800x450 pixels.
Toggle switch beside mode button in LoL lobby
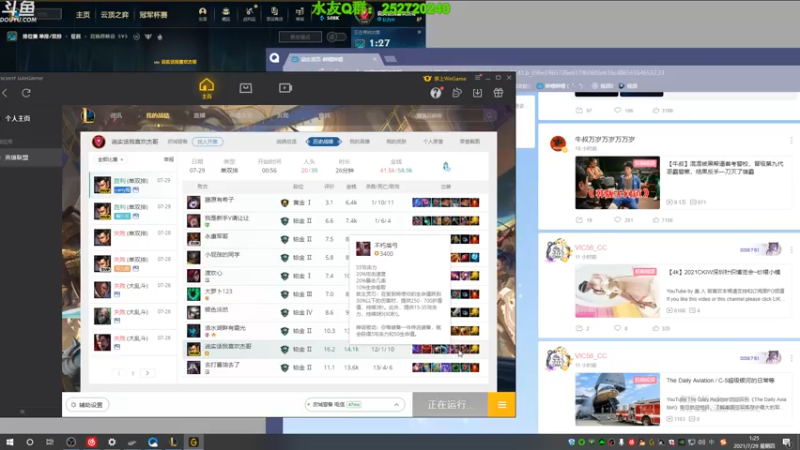click(335, 37)
